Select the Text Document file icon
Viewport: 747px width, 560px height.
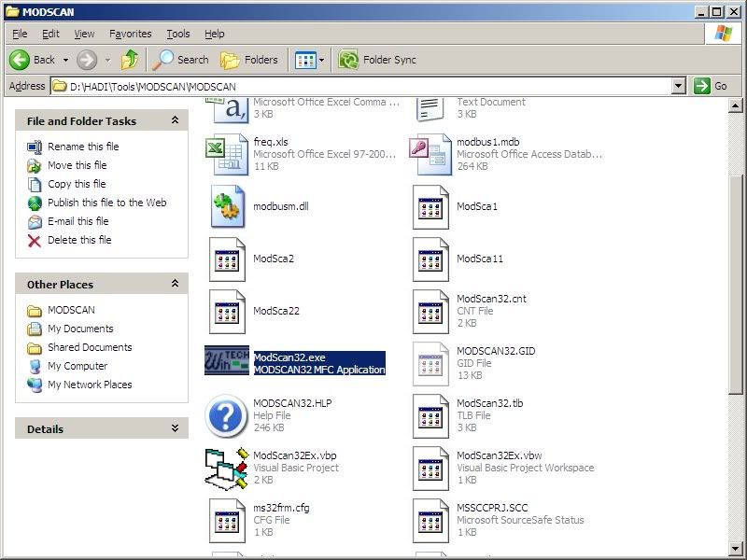[x=430, y=109]
